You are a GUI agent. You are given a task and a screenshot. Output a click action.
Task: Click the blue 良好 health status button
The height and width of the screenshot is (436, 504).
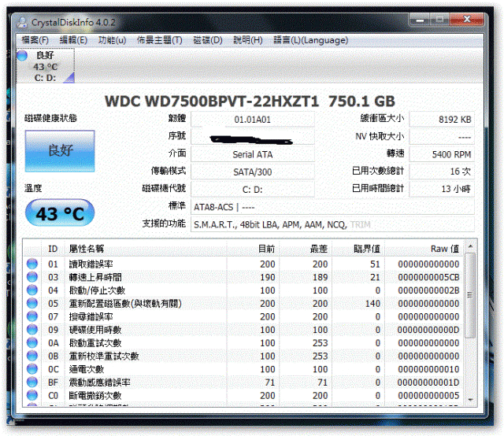click(x=60, y=150)
